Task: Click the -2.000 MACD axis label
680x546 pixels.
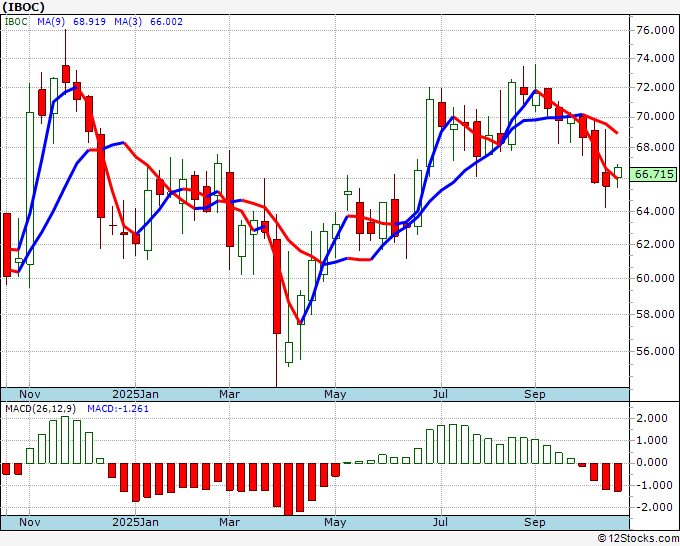Action: pos(654,507)
